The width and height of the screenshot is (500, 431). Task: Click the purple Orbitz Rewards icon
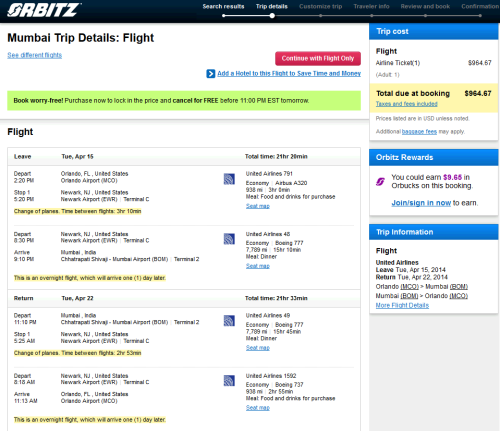click(x=380, y=181)
